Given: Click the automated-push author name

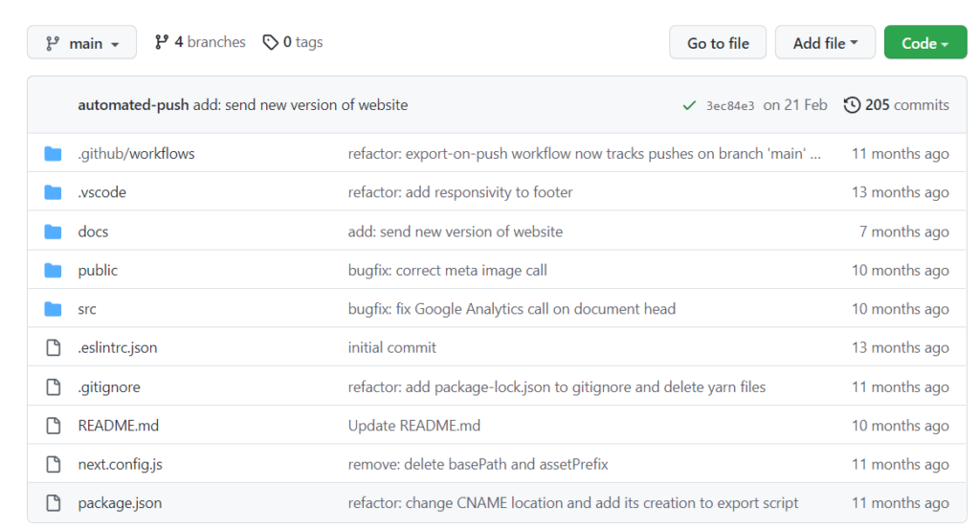Looking at the screenshot, I should pyautogui.click(x=133, y=105).
